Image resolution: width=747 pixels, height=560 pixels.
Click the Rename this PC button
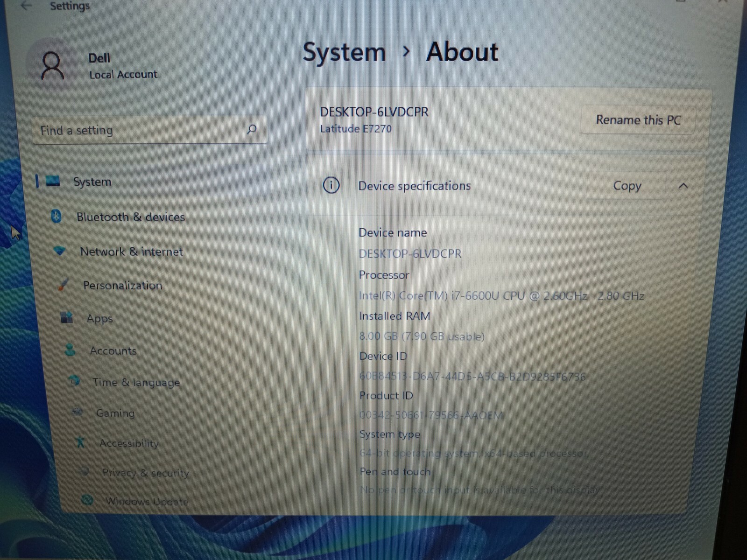click(638, 120)
